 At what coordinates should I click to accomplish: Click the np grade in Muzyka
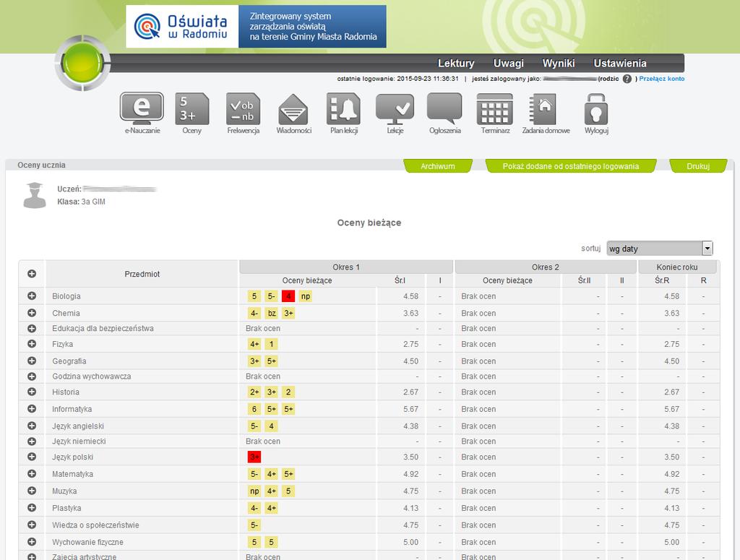point(254,491)
